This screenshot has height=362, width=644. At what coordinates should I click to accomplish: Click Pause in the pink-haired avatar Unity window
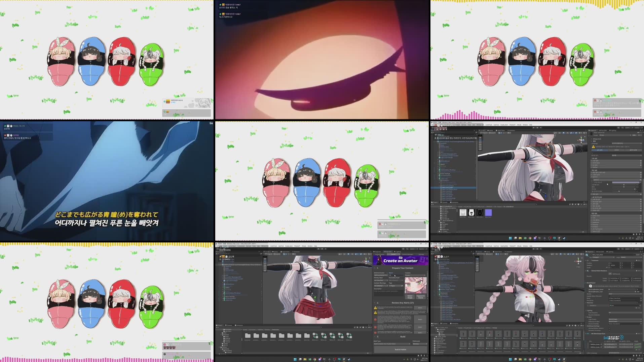[x=537, y=249]
